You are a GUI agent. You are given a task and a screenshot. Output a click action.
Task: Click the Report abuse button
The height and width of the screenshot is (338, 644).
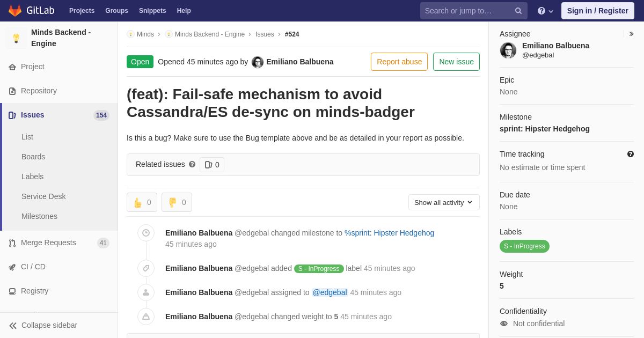tap(399, 62)
